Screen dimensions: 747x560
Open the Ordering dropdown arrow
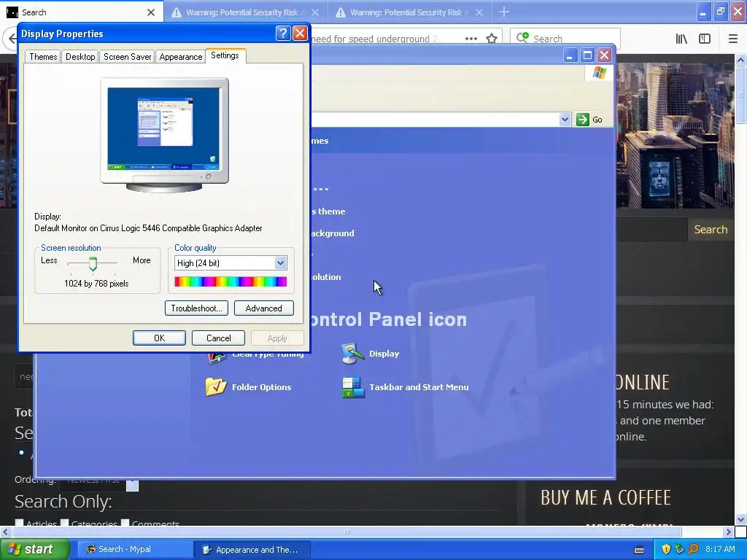(x=133, y=485)
